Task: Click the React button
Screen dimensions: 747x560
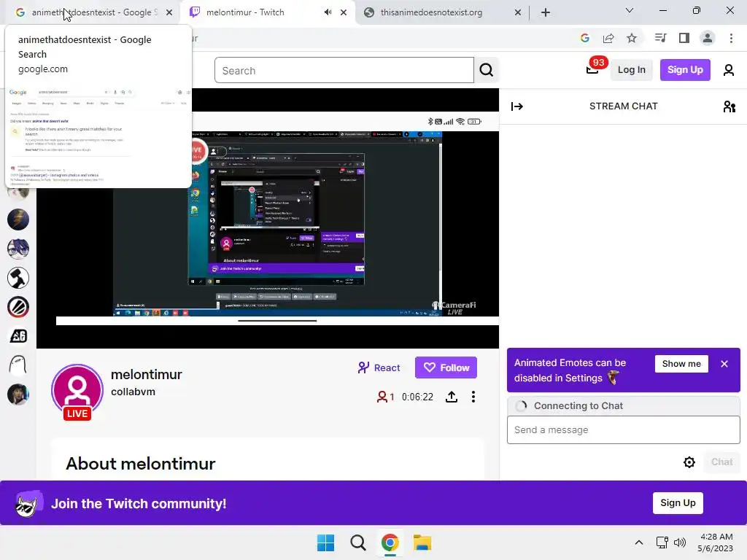Action: point(379,367)
